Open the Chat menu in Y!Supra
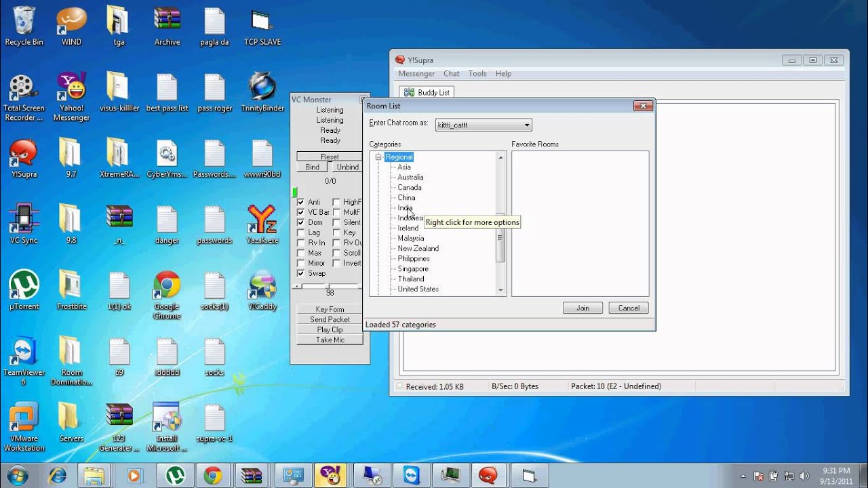The height and width of the screenshot is (488, 868). [x=452, y=74]
